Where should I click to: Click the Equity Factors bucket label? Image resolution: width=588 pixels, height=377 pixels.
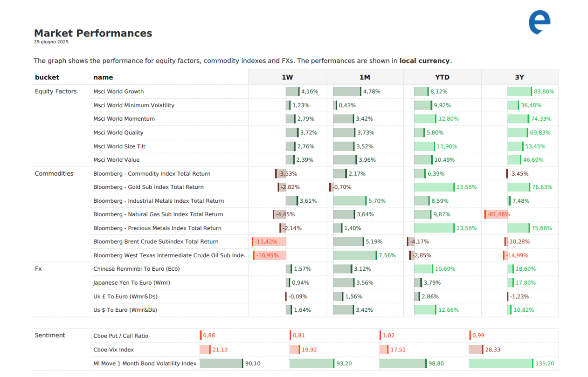coord(55,91)
